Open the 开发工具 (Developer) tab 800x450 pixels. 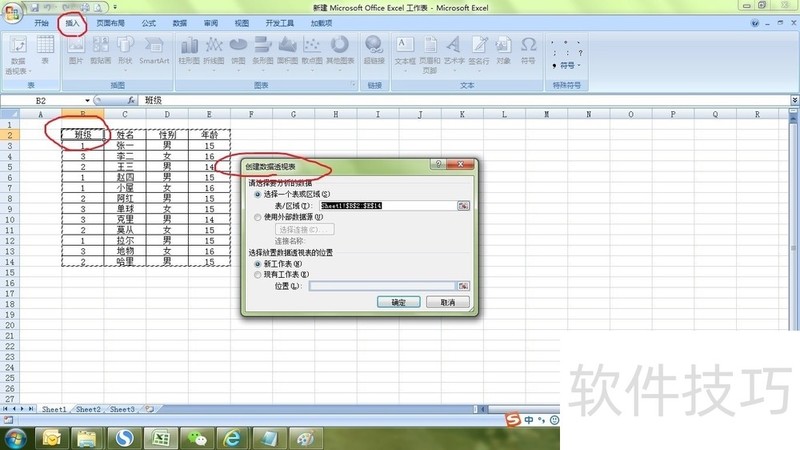(280, 23)
